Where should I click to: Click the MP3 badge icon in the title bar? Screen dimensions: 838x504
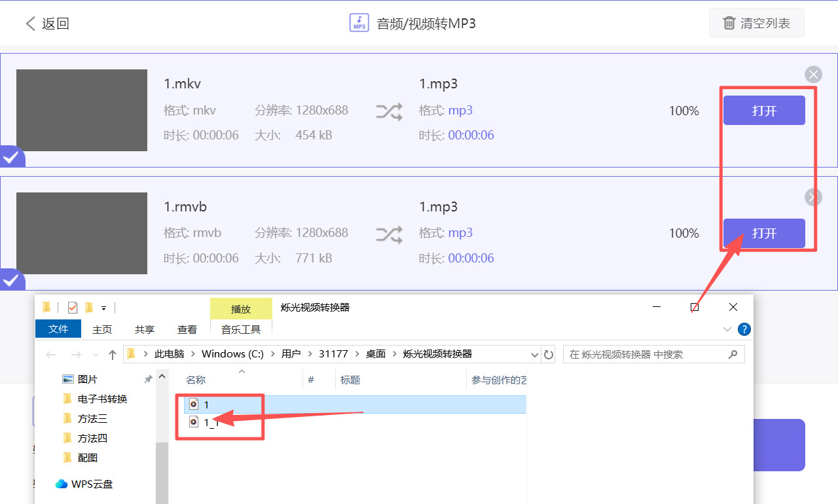[359, 22]
